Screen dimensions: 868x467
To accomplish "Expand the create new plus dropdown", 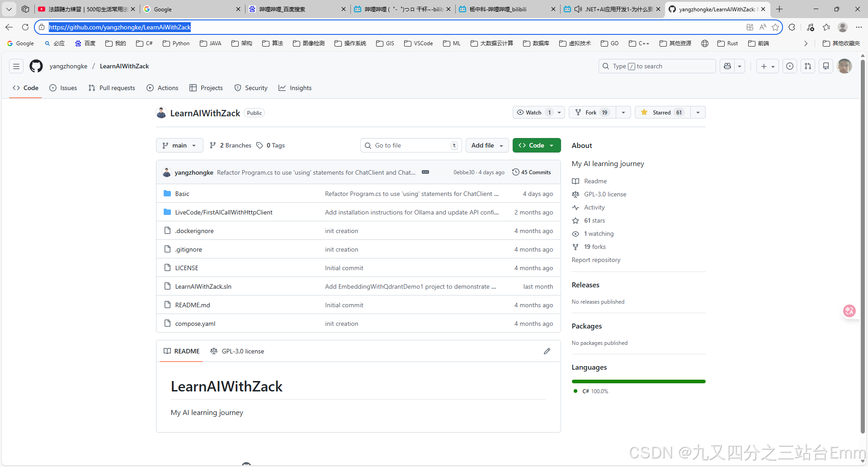I will (x=768, y=66).
